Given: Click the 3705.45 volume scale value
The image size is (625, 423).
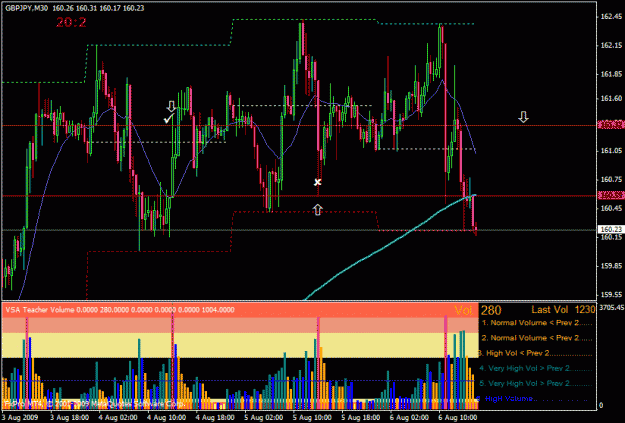Looking at the screenshot, I should [x=611, y=307].
